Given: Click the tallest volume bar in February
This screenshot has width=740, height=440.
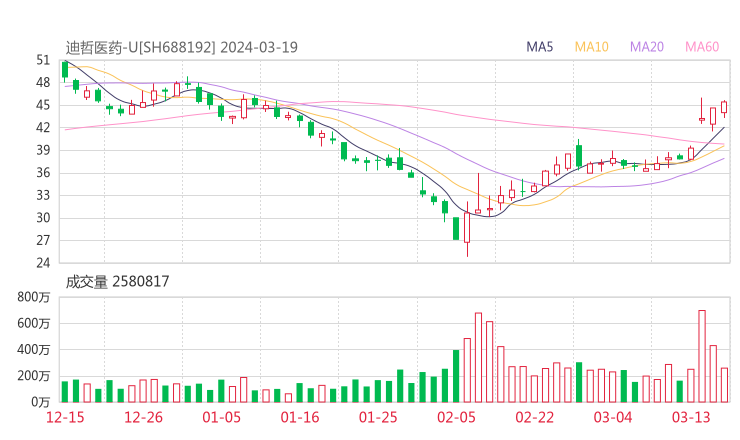Looking at the screenshot, I should [478, 357].
